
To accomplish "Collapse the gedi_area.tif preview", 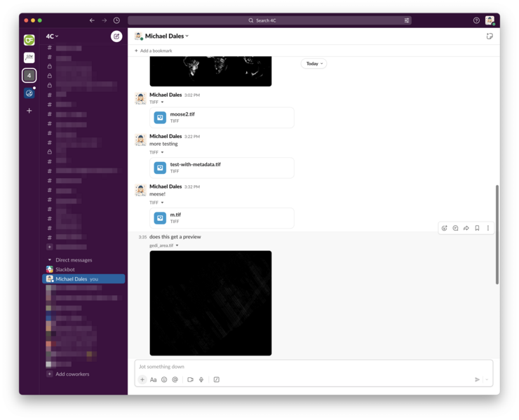I will tap(177, 245).
